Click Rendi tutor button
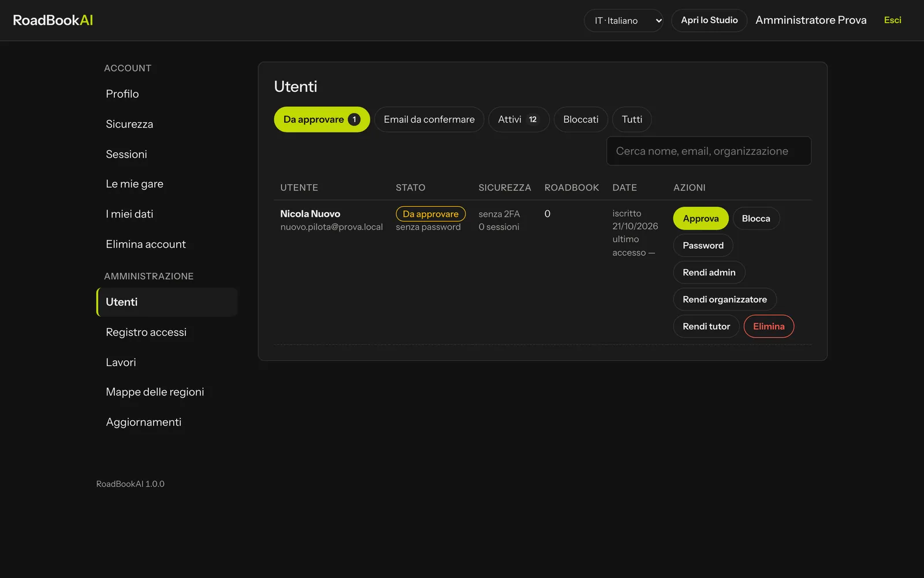This screenshot has height=578, width=924. pyautogui.click(x=706, y=327)
